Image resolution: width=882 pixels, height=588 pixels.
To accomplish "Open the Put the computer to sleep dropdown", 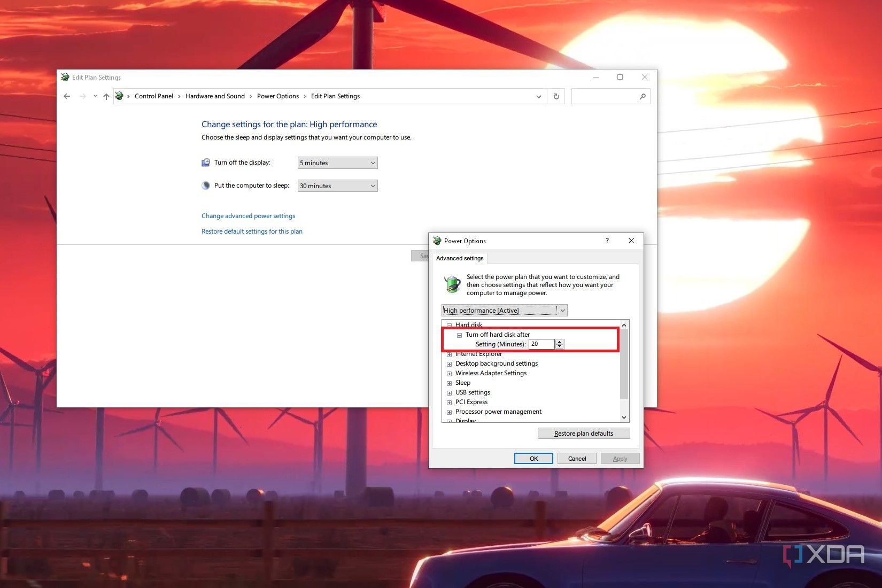I will pos(337,186).
